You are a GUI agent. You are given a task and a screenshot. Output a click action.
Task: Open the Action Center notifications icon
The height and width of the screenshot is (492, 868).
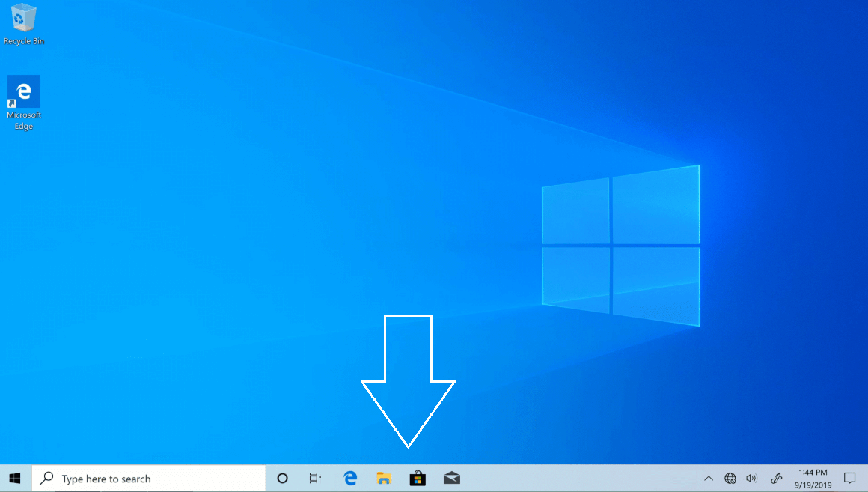(x=850, y=479)
